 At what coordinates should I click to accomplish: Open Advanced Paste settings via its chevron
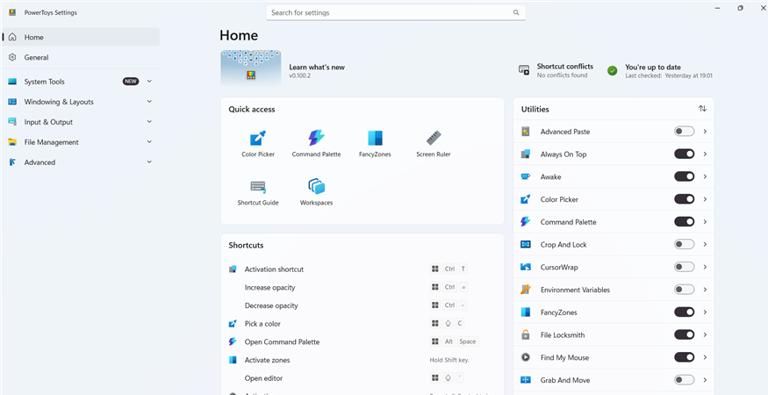point(705,131)
